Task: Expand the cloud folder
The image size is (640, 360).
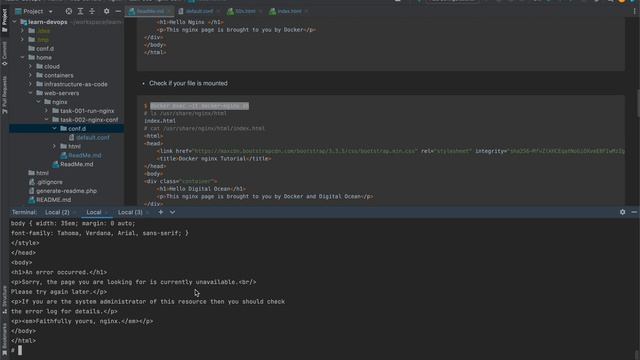Action: click(x=30, y=67)
